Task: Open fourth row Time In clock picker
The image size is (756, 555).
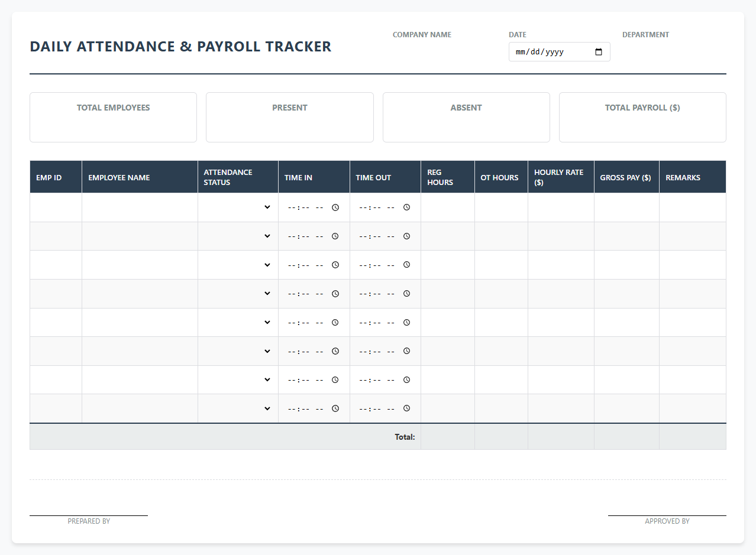Action: click(x=335, y=294)
